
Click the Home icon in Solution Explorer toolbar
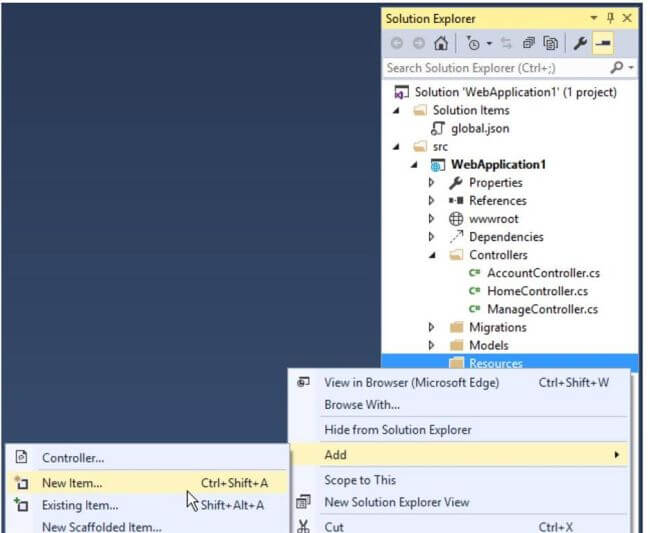click(441, 43)
